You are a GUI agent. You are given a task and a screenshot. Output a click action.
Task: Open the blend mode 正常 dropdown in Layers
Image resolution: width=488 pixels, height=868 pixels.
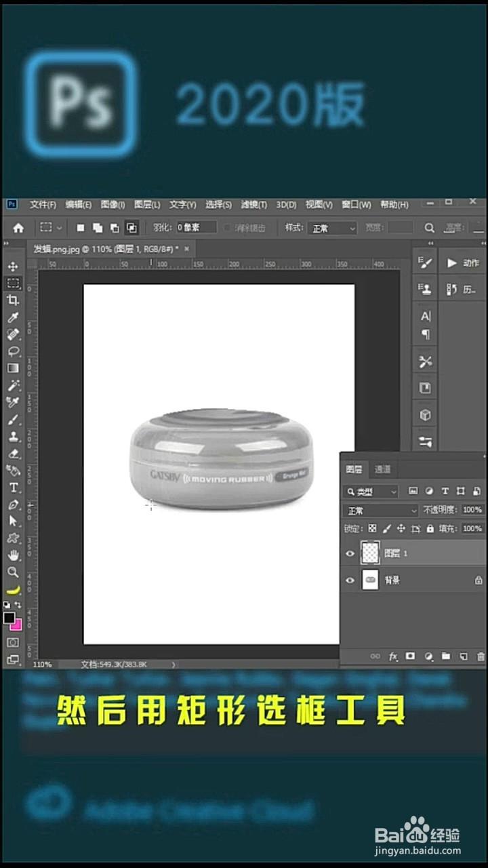(382, 510)
